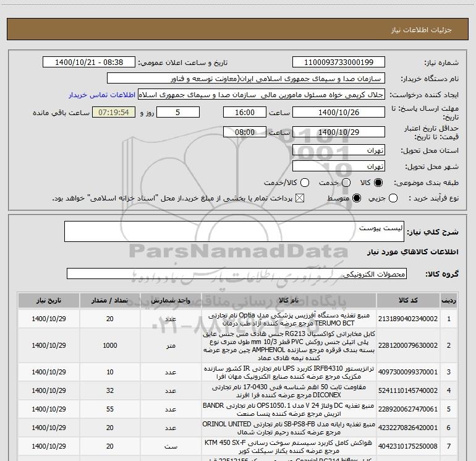Image resolution: width=476 pixels, height=461 pixels.
Task: Choose the جزیی purchase type radio
Action: pyautogui.click(x=393, y=199)
